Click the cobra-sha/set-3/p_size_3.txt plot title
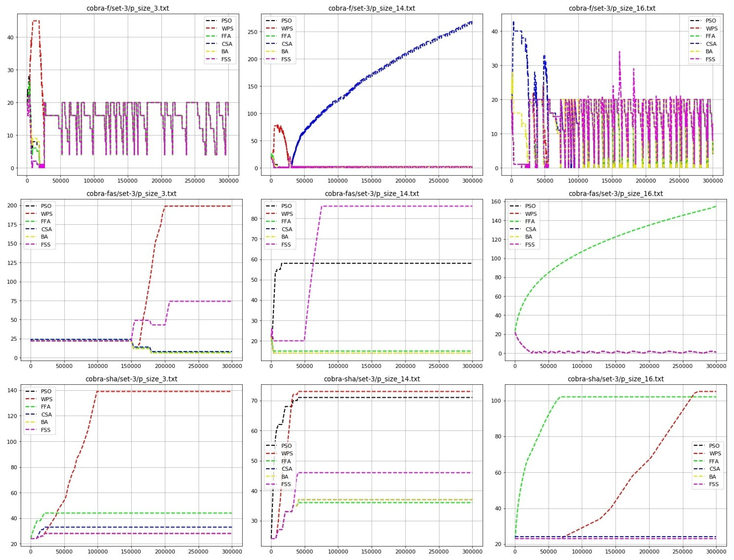Viewport: 734px width, 560px height. tap(131, 379)
